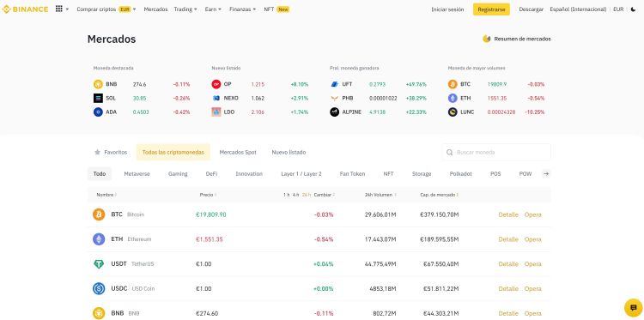Screen dimensions: 644x320
Task: Select the Gaming category filter
Action: coord(178,174)
